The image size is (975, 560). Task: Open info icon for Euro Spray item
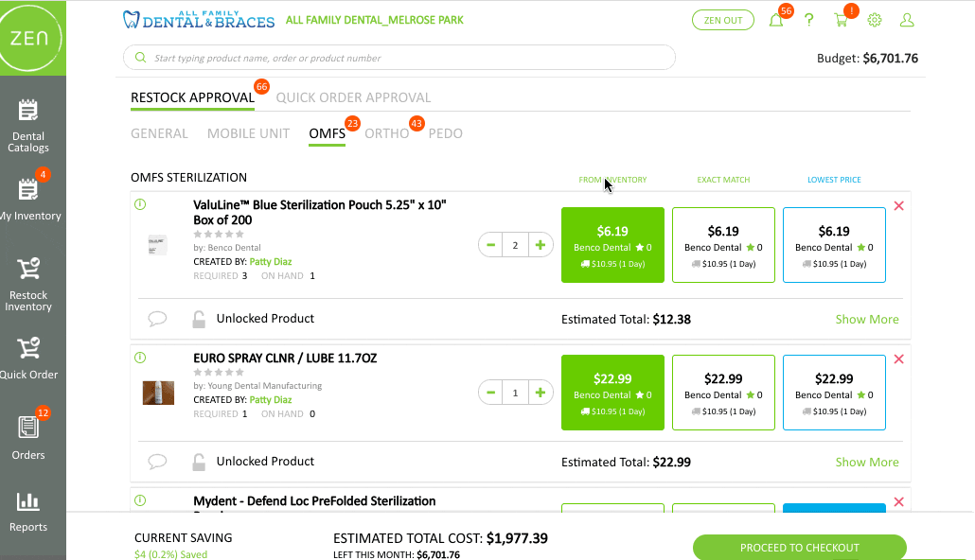[140, 358]
